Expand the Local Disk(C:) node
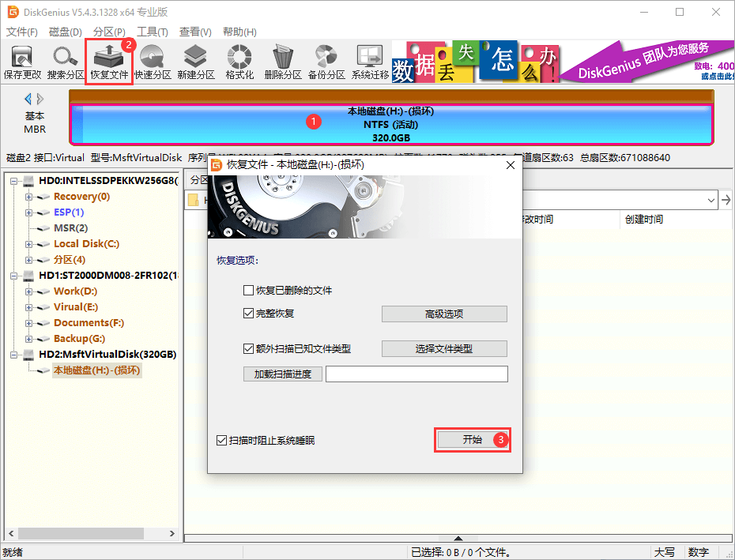The height and width of the screenshot is (560, 735). (x=29, y=244)
